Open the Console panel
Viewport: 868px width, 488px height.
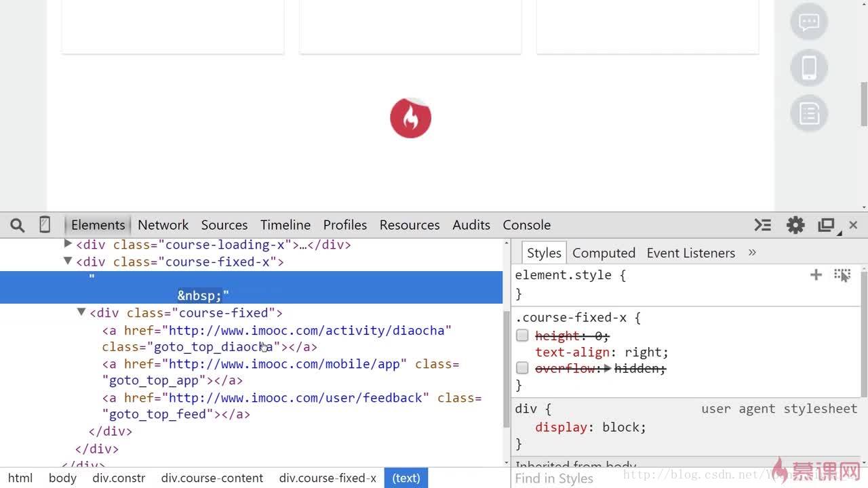[526, 225]
